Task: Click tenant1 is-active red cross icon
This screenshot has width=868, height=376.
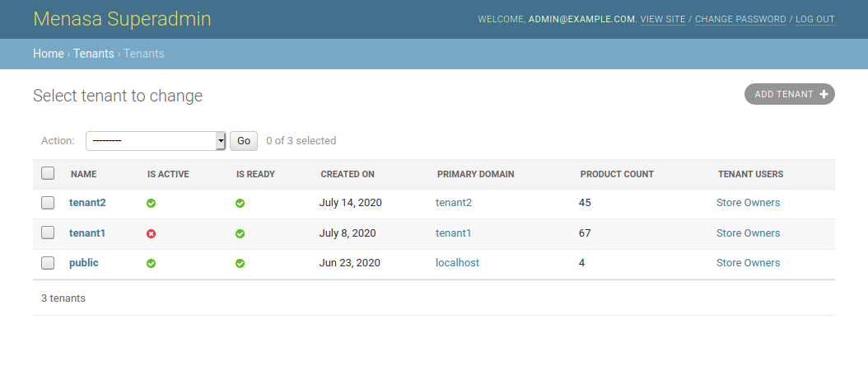Action: click(152, 234)
